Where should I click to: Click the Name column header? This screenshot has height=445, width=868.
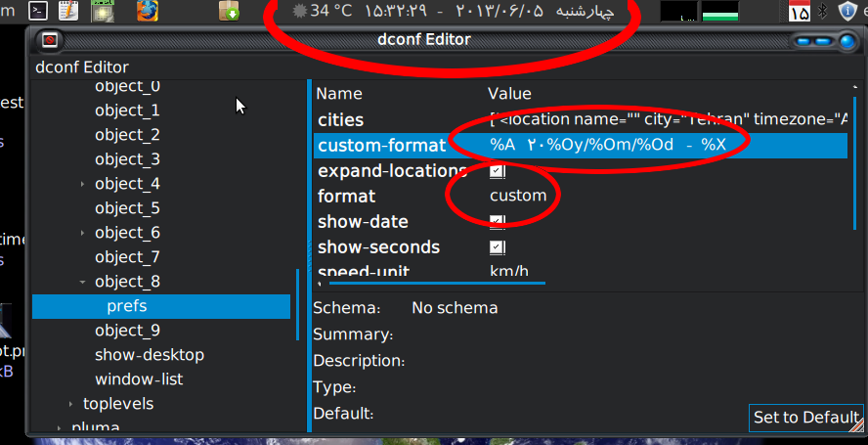pyautogui.click(x=339, y=94)
